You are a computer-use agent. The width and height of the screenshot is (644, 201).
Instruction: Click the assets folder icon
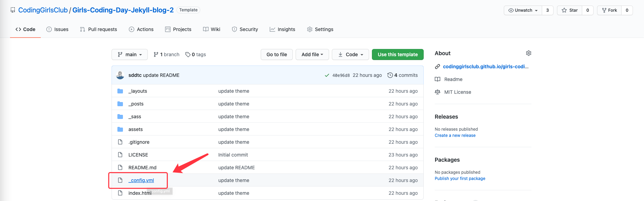tap(120, 129)
